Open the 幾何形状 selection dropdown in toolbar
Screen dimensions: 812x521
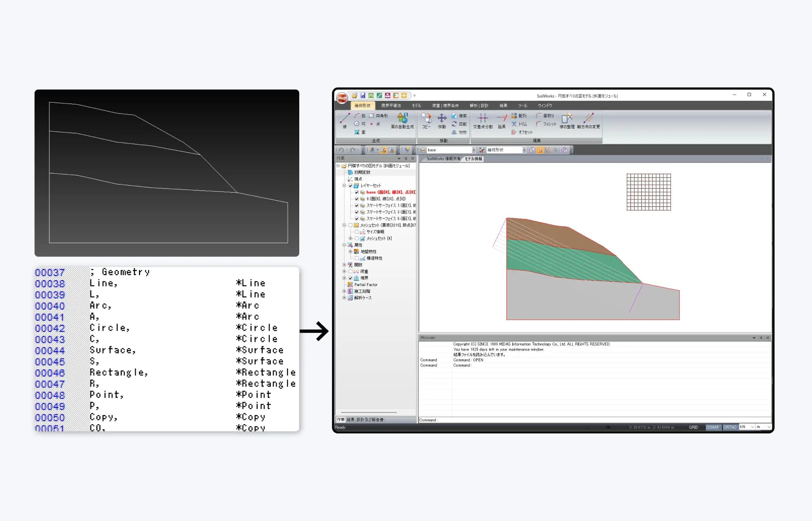pos(524,150)
